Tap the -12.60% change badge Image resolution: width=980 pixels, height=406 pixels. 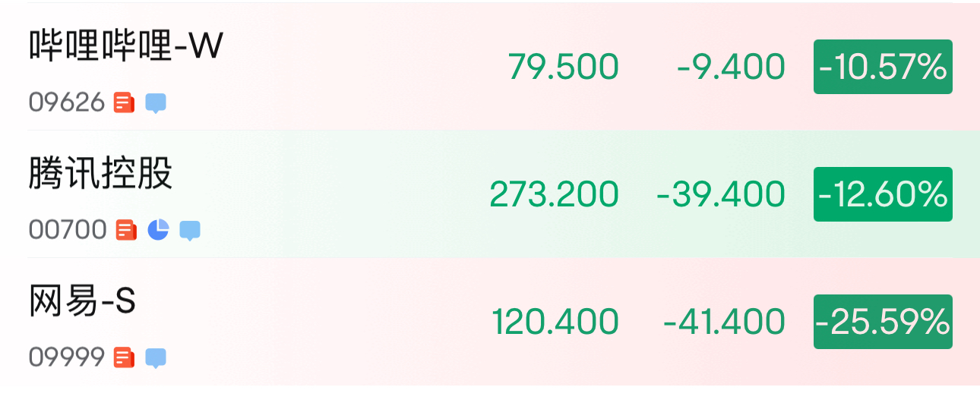pyautogui.click(x=883, y=194)
